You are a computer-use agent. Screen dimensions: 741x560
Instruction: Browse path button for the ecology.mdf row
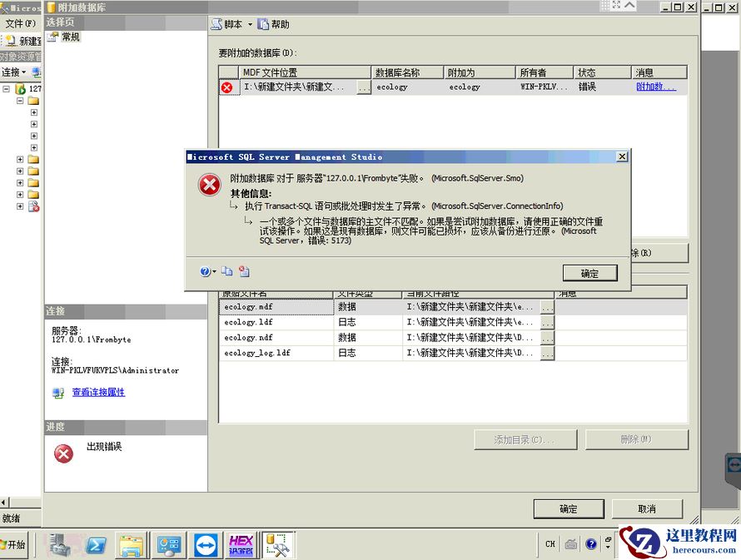547,307
